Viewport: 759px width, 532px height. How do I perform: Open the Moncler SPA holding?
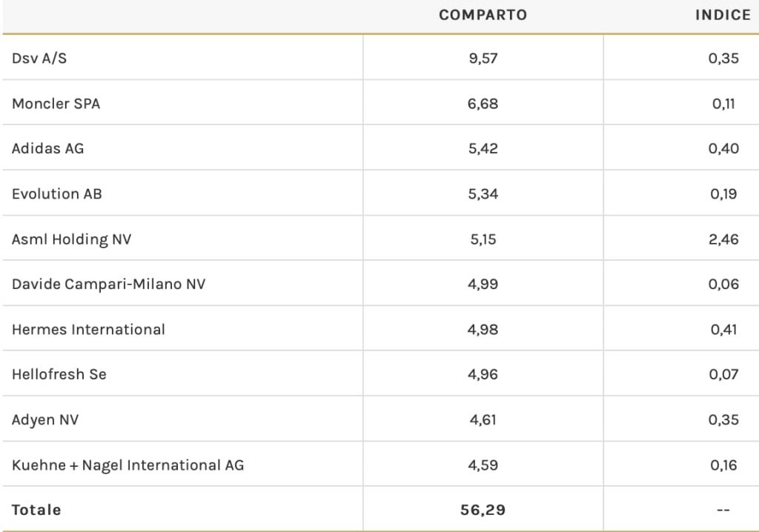pyautogui.click(x=56, y=103)
